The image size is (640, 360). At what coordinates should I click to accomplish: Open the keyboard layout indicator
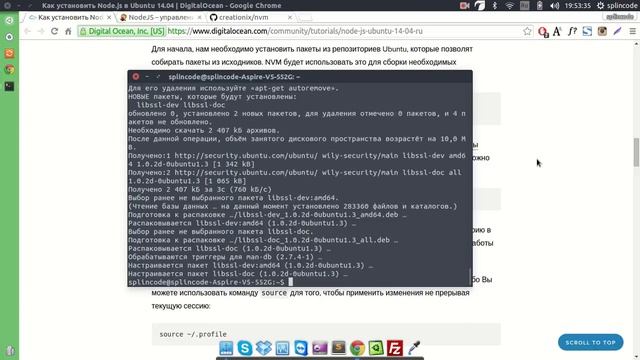(524, 6)
